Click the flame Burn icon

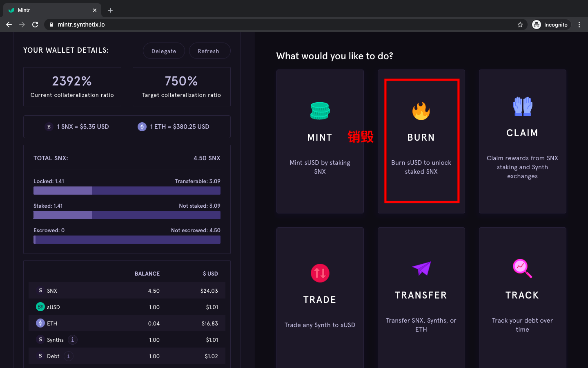click(x=421, y=111)
